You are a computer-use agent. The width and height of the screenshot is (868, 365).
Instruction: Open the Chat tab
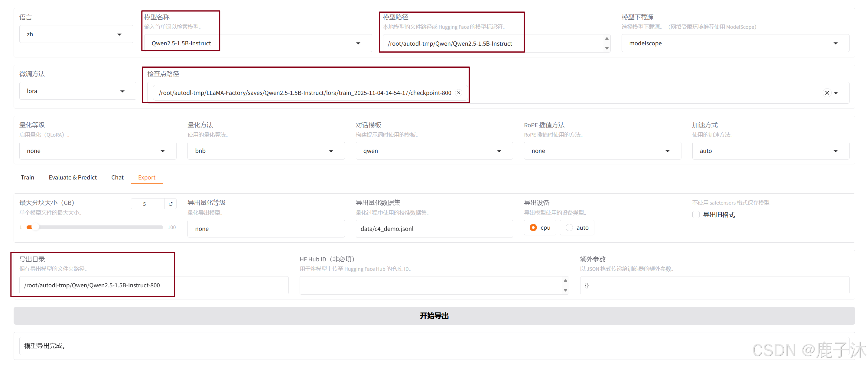(x=117, y=177)
